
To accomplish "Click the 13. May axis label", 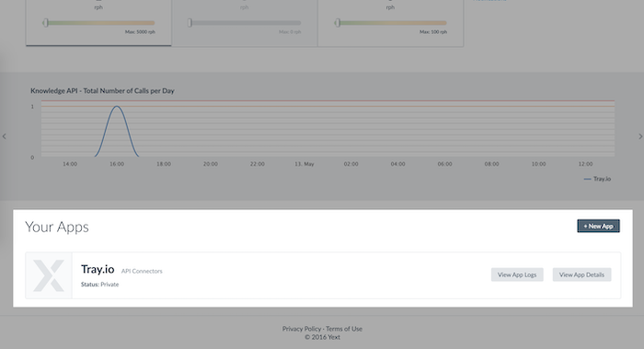I will coord(305,164).
